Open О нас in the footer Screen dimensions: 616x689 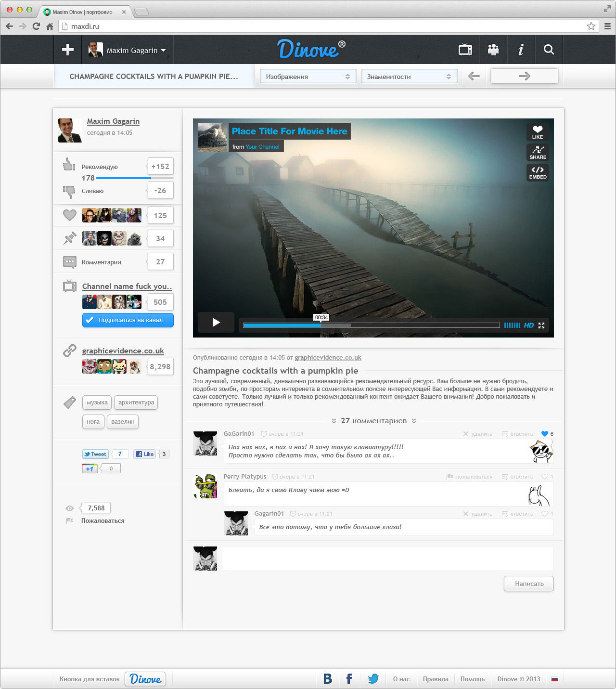pyautogui.click(x=401, y=679)
